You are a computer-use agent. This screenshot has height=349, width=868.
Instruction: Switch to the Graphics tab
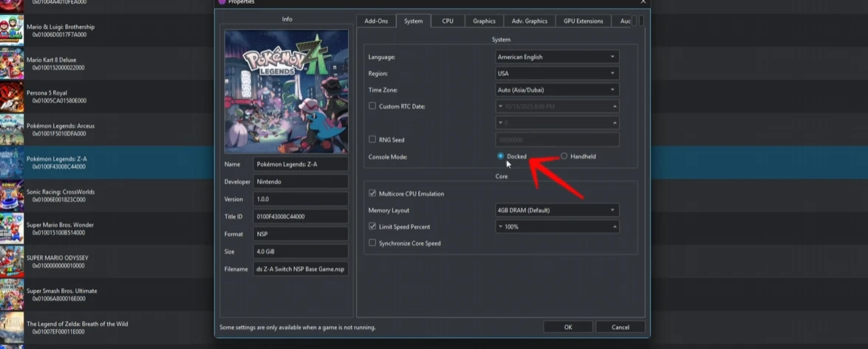pos(484,21)
